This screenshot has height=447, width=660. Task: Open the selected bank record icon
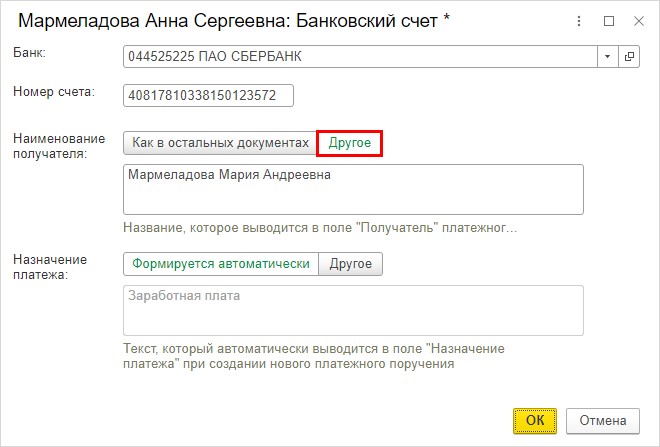coord(629,56)
